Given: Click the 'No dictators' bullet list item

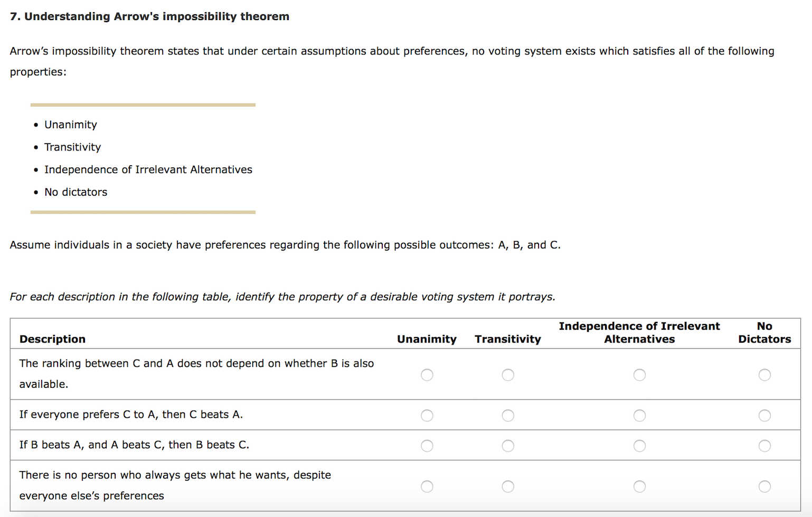Looking at the screenshot, I should click(75, 192).
